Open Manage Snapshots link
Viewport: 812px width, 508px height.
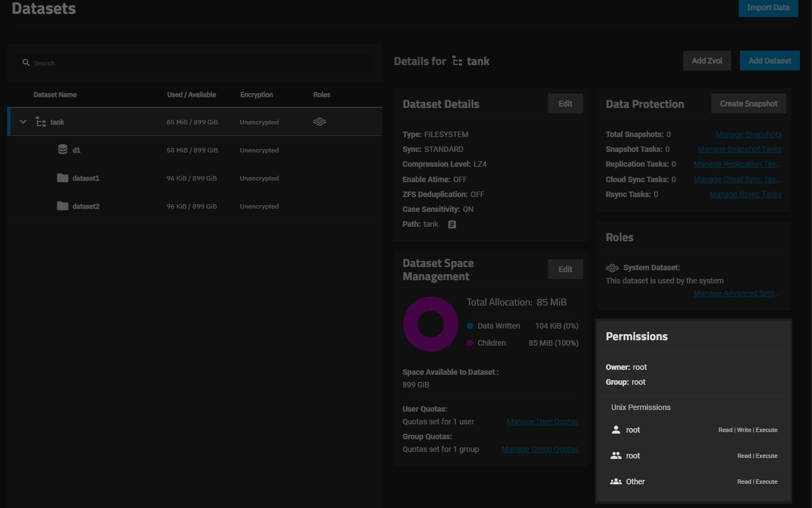[748, 135]
